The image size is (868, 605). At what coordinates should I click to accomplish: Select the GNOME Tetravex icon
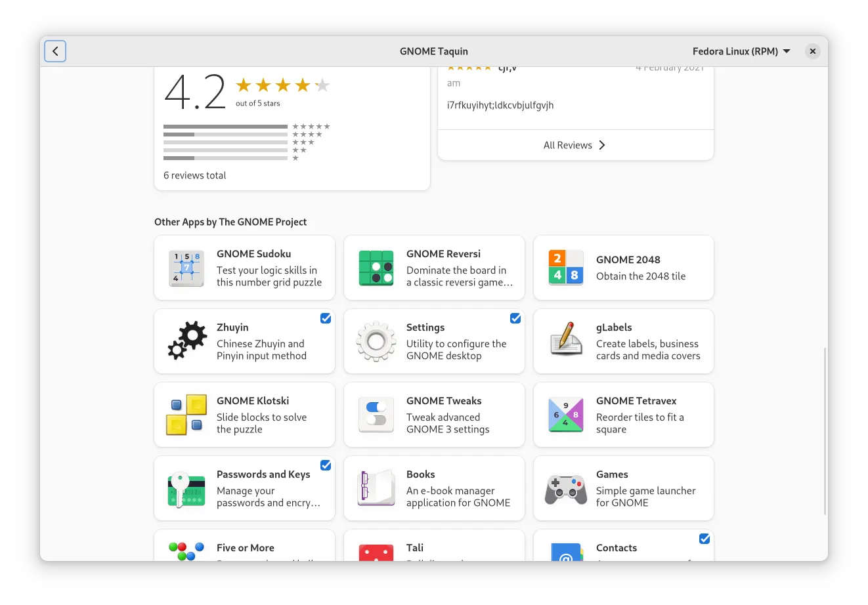566,415
